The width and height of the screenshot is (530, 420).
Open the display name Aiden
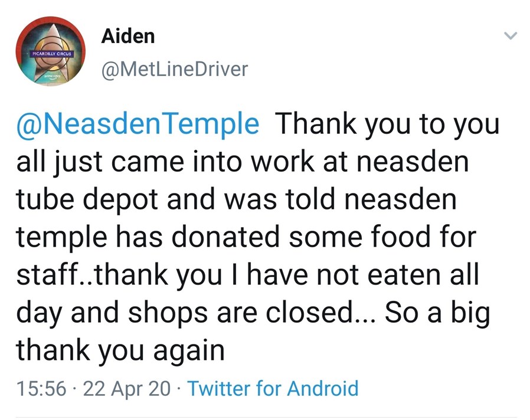(x=127, y=36)
